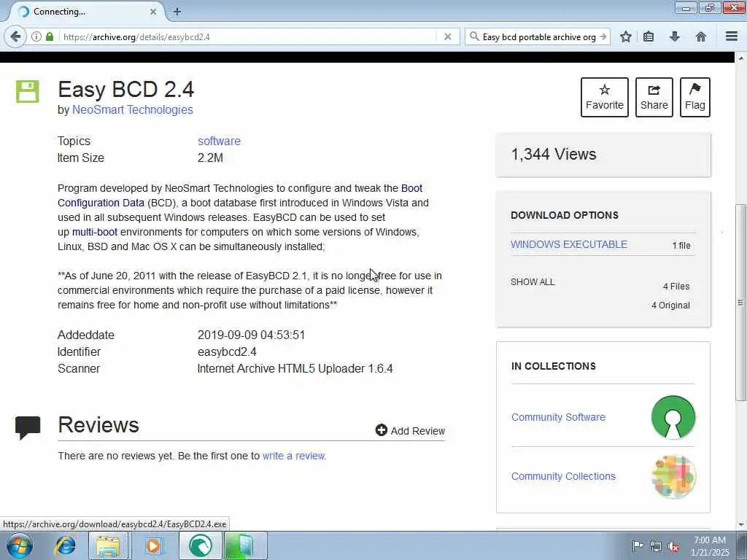The height and width of the screenshot is (560, 747).
Task: Show bookmarks list icon
Action: 649,36
